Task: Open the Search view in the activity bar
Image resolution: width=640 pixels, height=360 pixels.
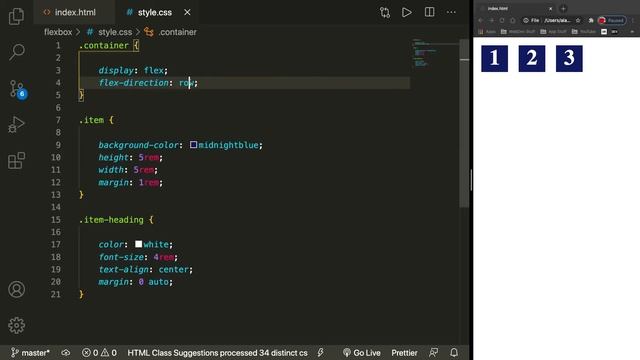Action: pos(16,52)
